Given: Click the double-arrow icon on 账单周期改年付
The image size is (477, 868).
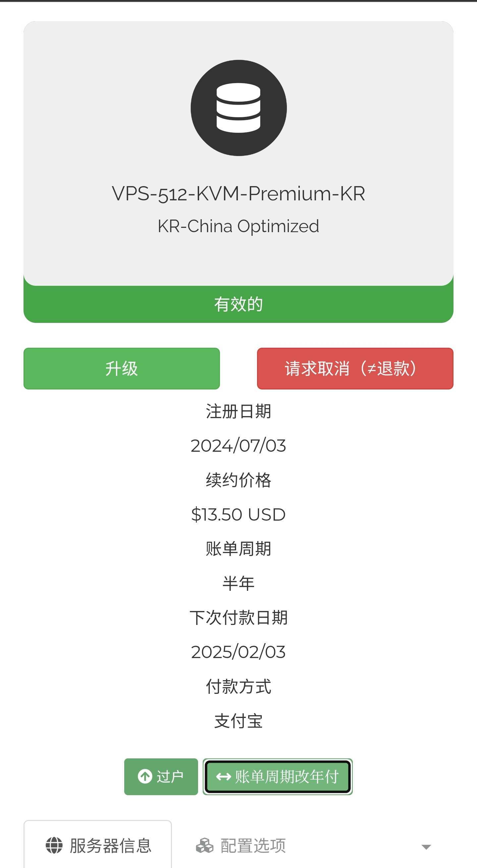Looking at the screenshot, I should point(223,777).
